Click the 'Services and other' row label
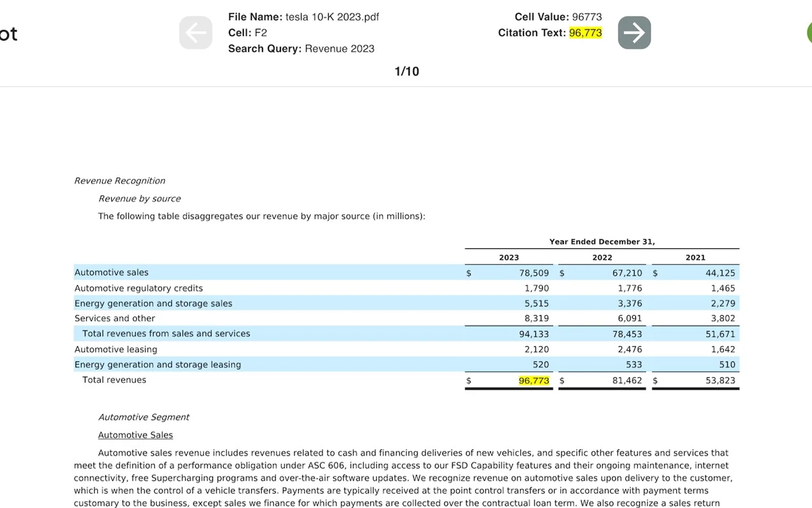Viewport: 812px width, 508px height. [115, 319]
